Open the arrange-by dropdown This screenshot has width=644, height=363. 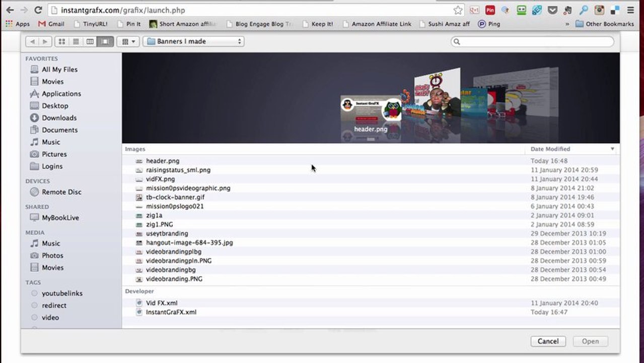click(128, 41)
